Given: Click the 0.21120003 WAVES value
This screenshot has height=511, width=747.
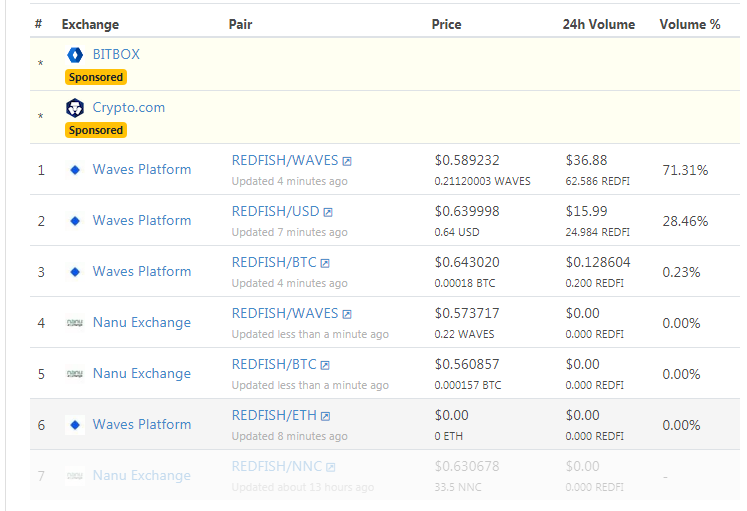Looking at the screenshot, I should coord(482,181).
